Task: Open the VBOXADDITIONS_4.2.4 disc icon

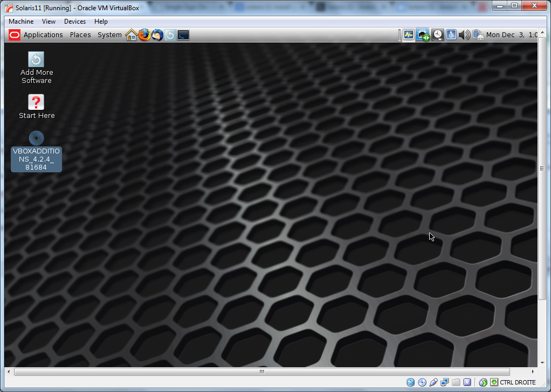Action: pyautogui.click(x=36, y=139)
